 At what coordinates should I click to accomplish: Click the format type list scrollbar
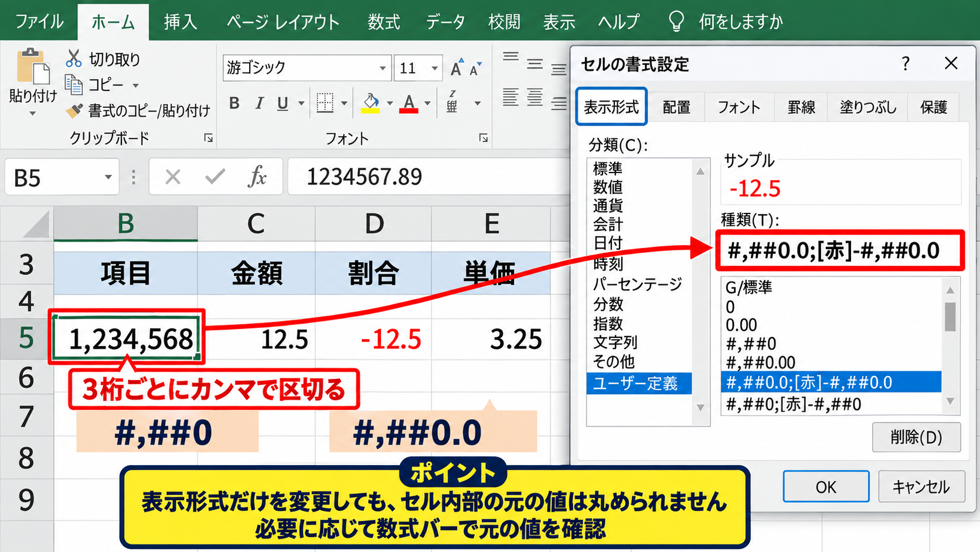950,346
